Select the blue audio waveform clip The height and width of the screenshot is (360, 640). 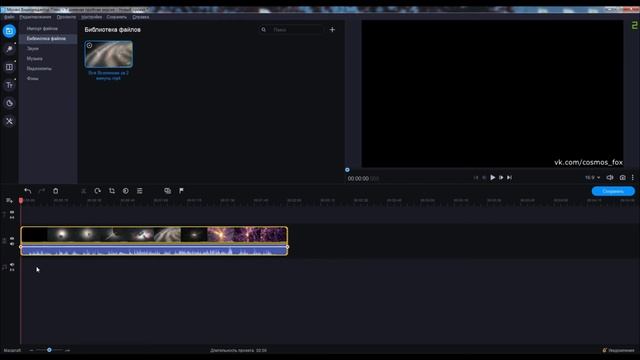[x=154, y=250]
